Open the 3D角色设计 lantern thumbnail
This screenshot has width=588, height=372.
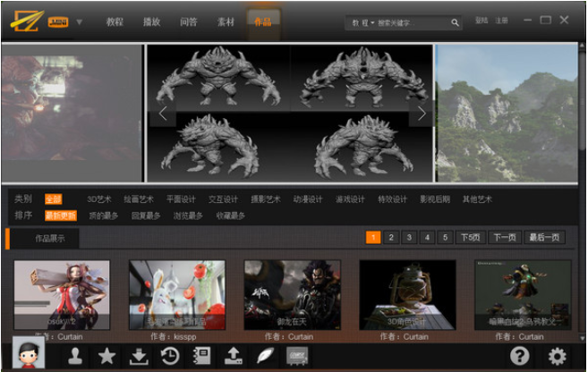point(407,295)
